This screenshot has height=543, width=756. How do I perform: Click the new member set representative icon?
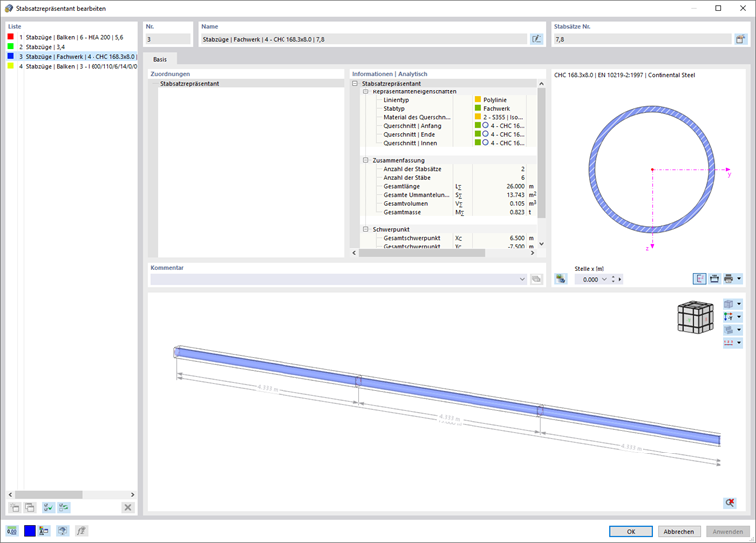coord(15,507)
